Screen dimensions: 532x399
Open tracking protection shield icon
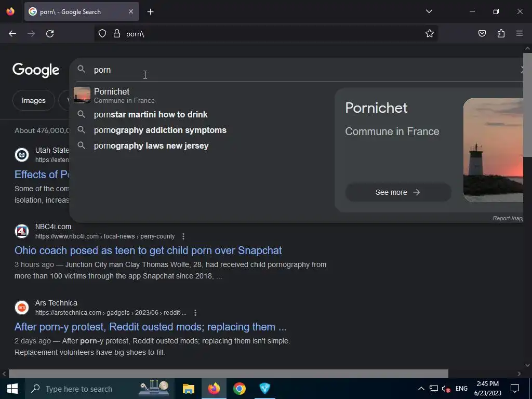[x=102, y=34]
